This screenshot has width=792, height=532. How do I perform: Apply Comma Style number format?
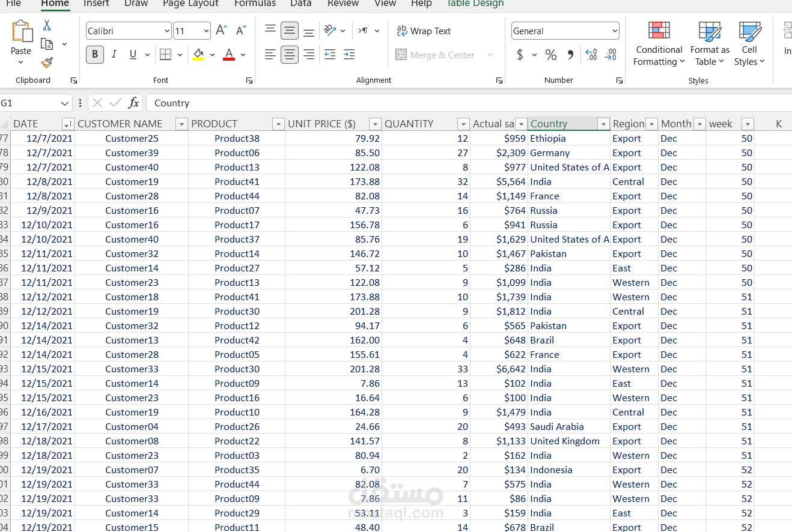click(x=570, y=55)
